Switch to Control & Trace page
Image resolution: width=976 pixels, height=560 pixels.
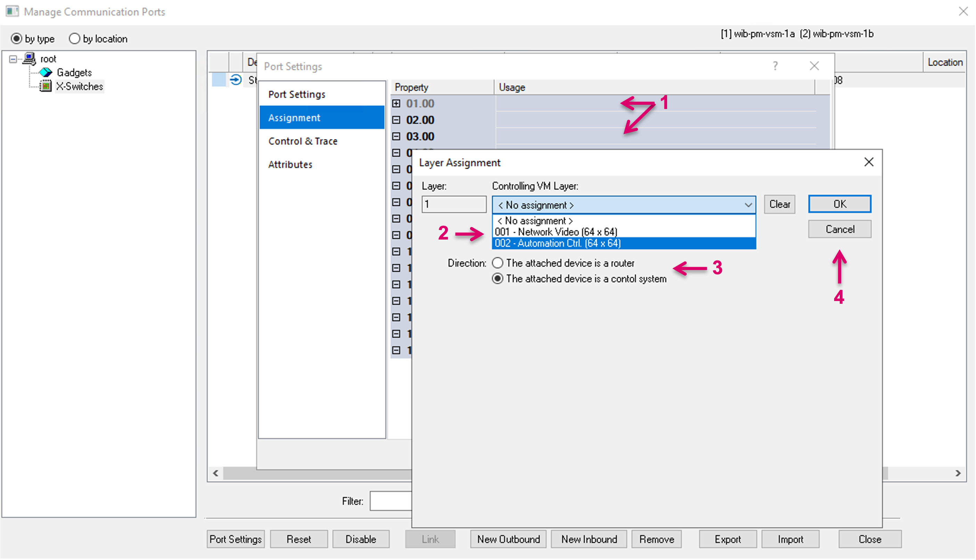click(303, 141)
